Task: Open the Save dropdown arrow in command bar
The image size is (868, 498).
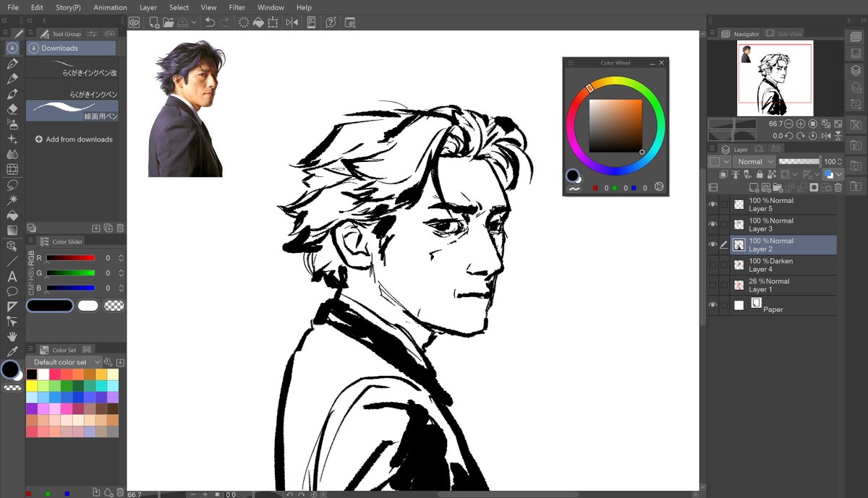Action: (194, 22)
